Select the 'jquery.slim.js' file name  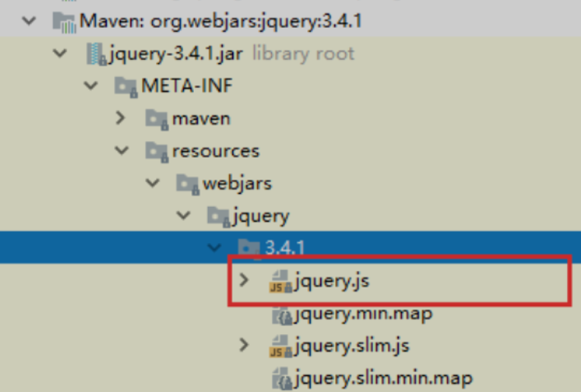(352, 347)
